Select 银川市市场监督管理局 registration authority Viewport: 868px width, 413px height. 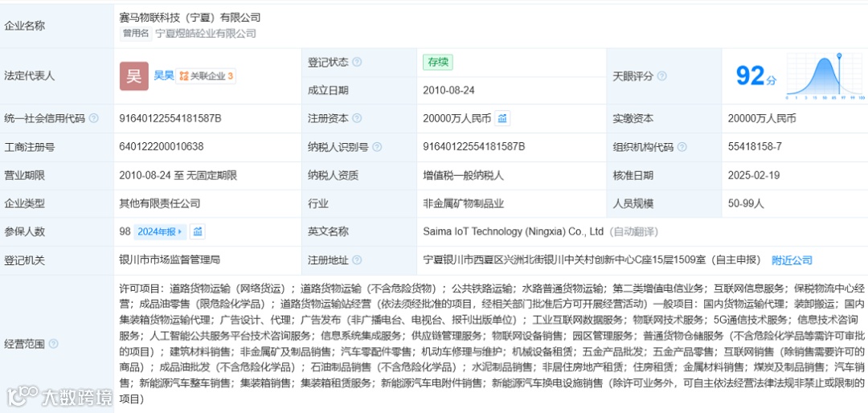click(x=170, y=260)
